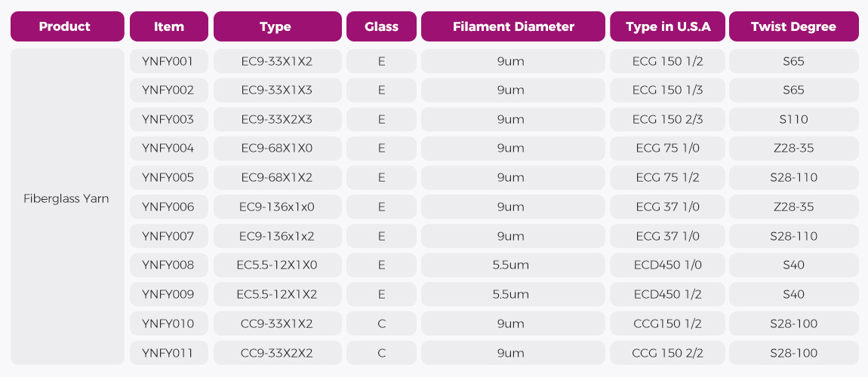Click the EC5.5-12X1X0 type cell

[276, 265]
